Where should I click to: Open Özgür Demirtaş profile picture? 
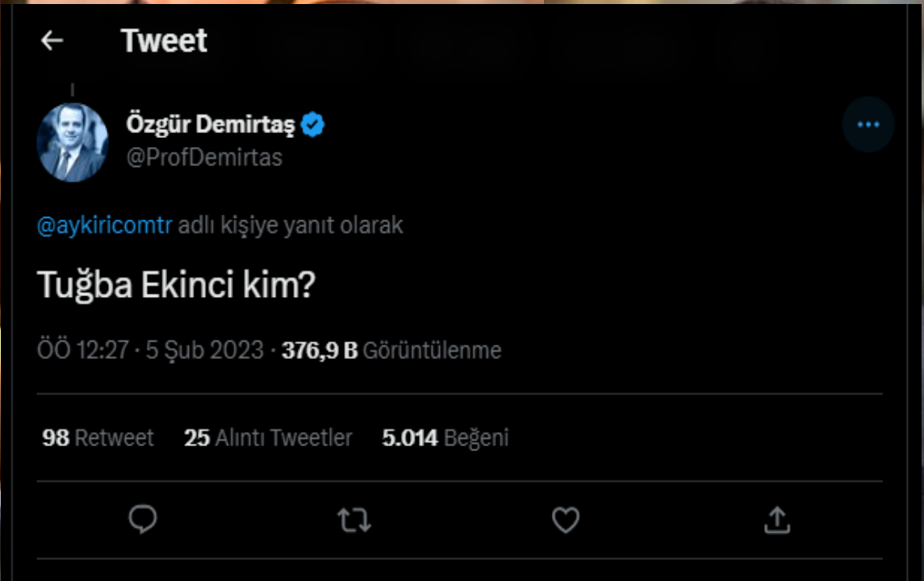pos(73,142)
